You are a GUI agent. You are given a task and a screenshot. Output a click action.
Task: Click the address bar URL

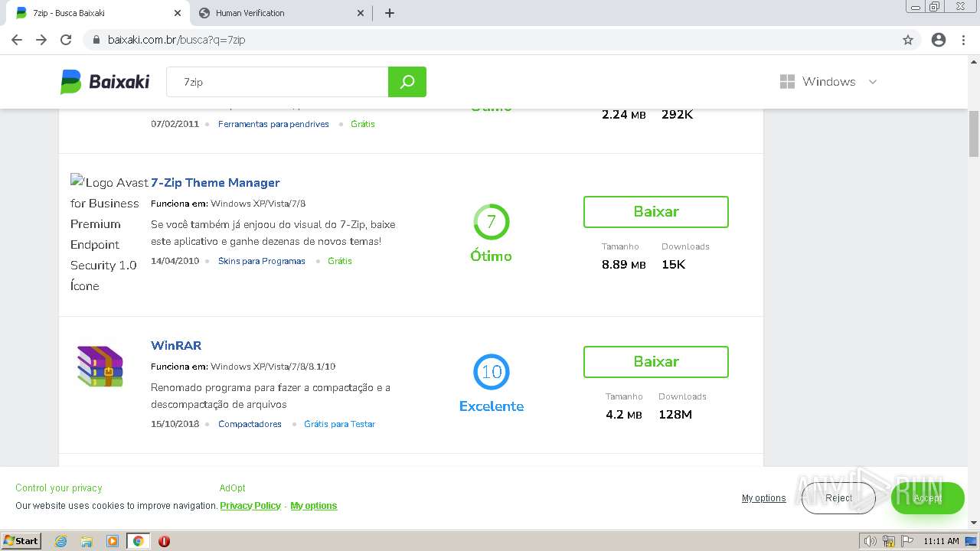[176, 40]
